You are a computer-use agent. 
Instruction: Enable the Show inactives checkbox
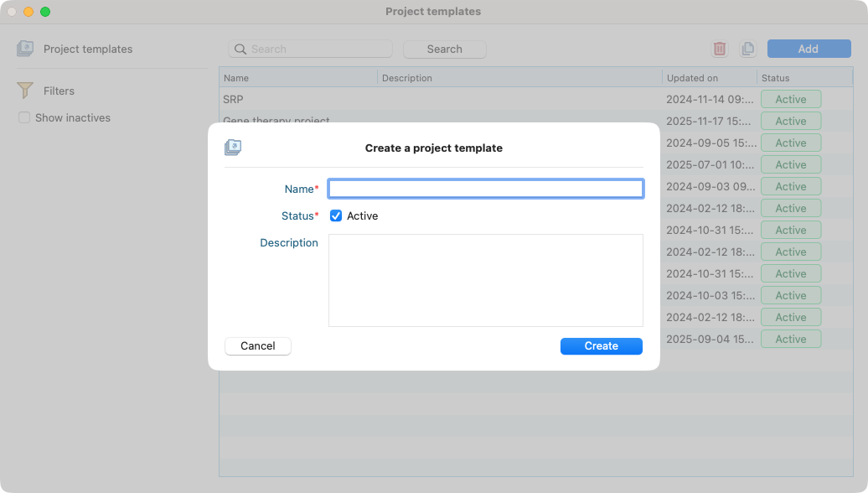pyautogui.click(x=24, y=118)
